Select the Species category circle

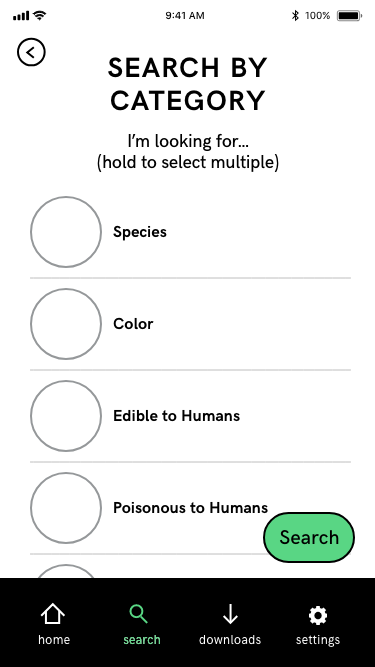(x=66, y=232)
